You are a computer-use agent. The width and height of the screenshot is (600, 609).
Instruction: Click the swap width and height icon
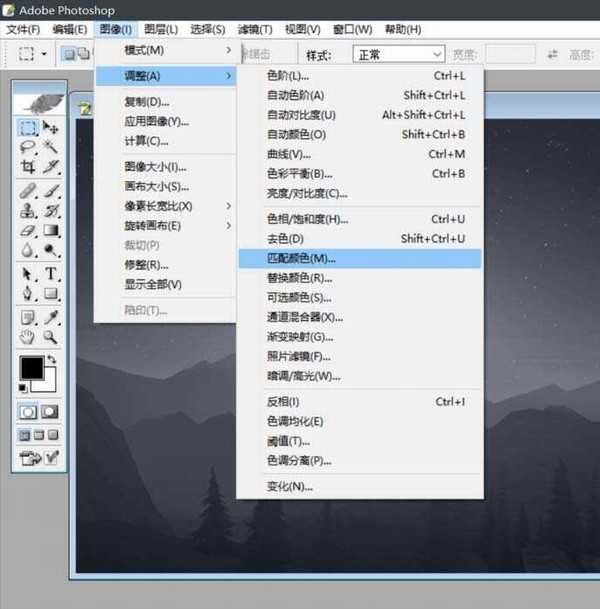[552, 54]
